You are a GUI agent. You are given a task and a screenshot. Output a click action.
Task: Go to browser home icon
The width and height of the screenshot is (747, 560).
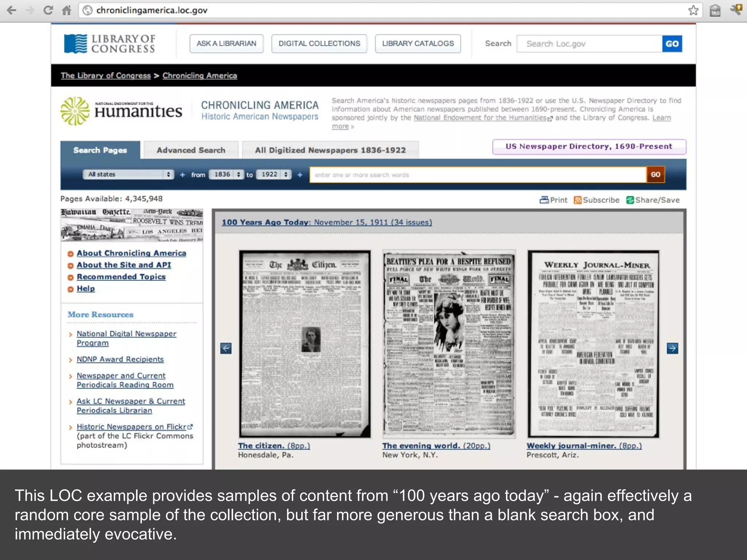66,10
